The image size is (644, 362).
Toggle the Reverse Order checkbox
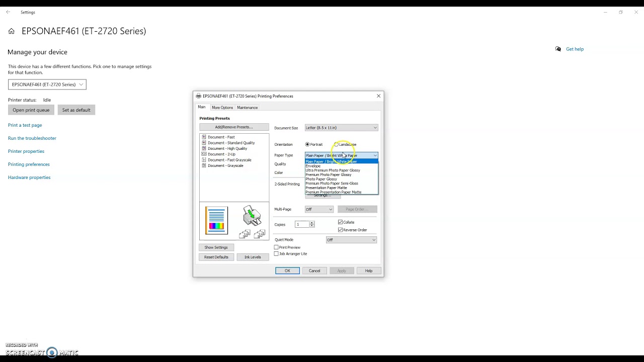(x=341, y=230)
